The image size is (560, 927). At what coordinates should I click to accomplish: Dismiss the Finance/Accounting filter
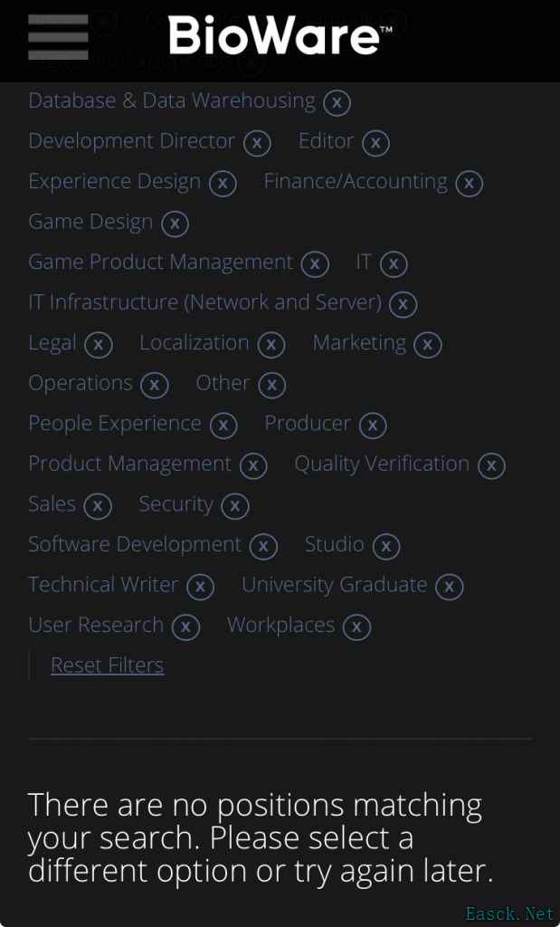[469, 184]
